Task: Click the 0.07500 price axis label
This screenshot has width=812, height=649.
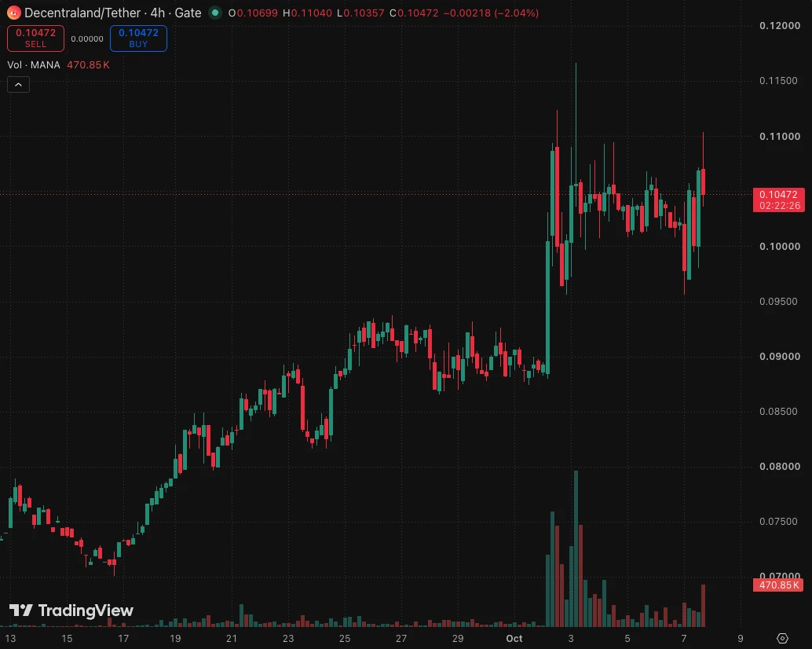Action: coord(778,522)
